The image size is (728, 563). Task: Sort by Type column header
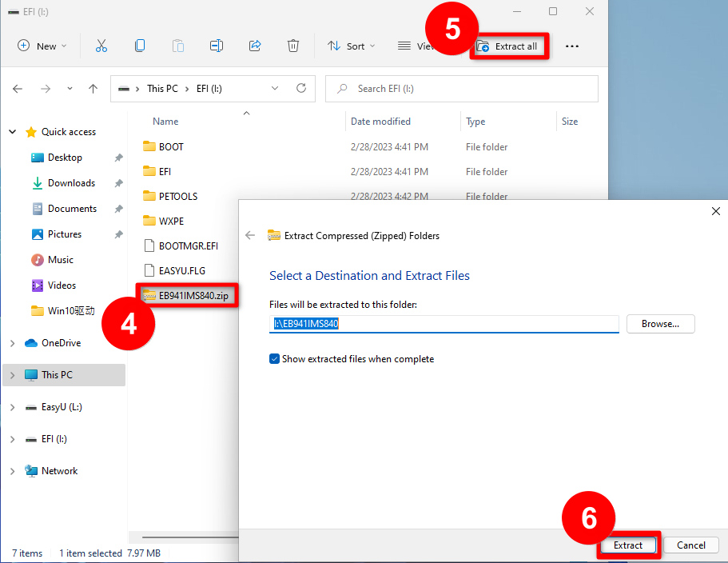(475, 122)
